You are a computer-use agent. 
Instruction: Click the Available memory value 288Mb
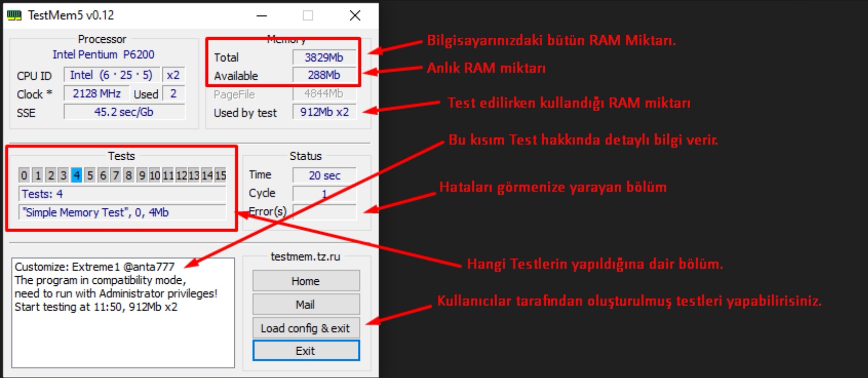point(324,75)
